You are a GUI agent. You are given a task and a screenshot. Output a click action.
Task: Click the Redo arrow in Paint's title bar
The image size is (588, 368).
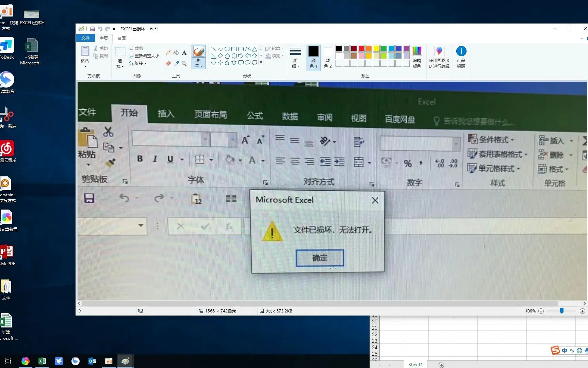108,29
